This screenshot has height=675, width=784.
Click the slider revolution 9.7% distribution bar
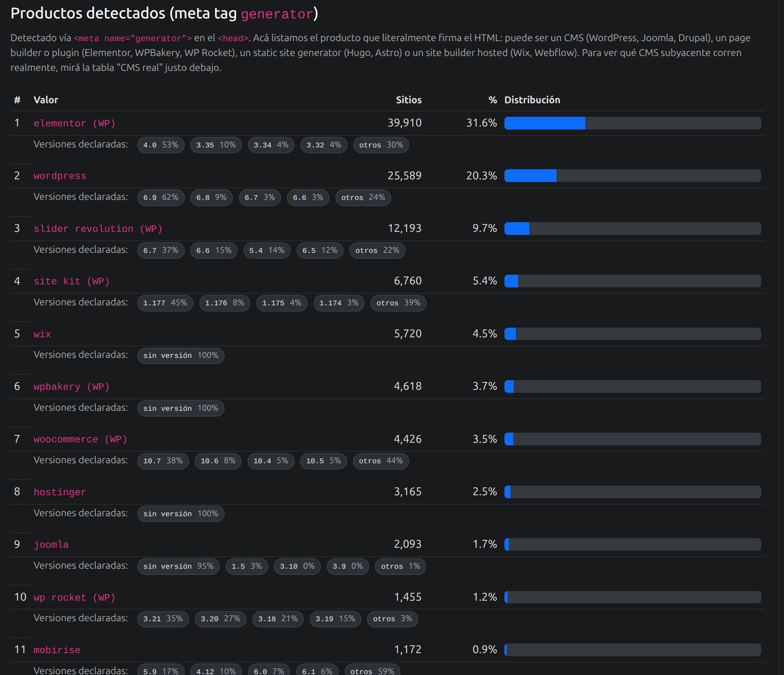coord(633,229)
